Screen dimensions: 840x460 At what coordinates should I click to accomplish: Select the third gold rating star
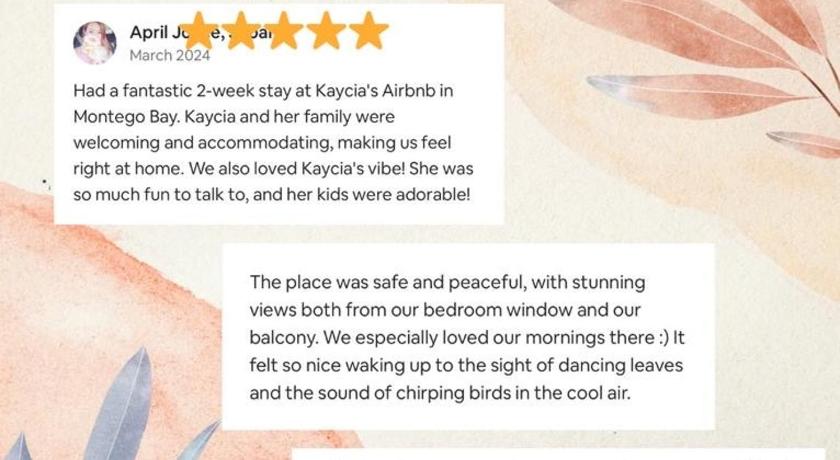[284, 31]
